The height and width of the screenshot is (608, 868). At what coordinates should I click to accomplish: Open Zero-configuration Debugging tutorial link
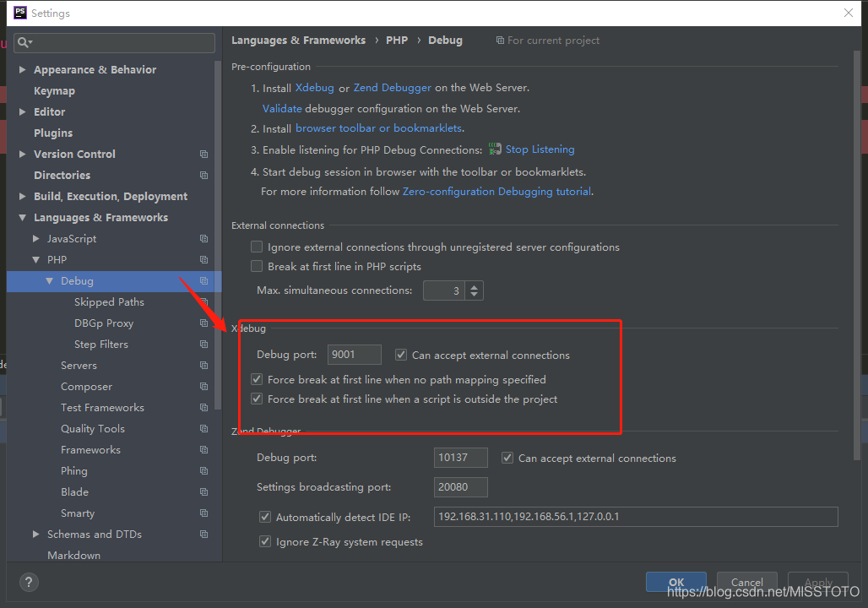496,191
